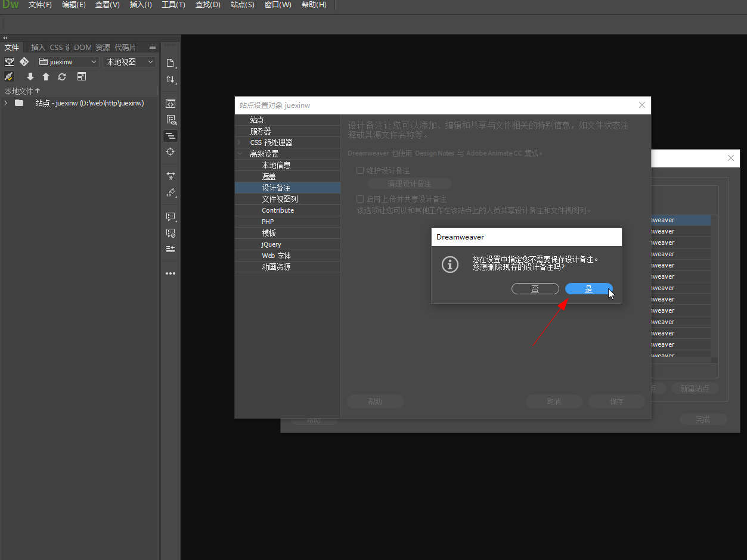The width and height of the screenshot is (747, 560).
Task: Click 取消 in site setup dialog
Action: (x=554, y=402)
